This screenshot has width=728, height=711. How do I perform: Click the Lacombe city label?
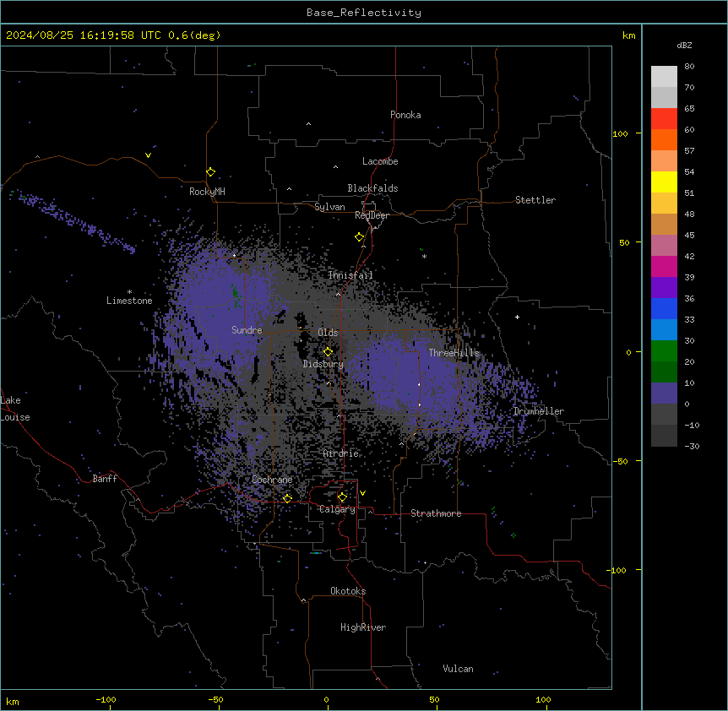380,161
